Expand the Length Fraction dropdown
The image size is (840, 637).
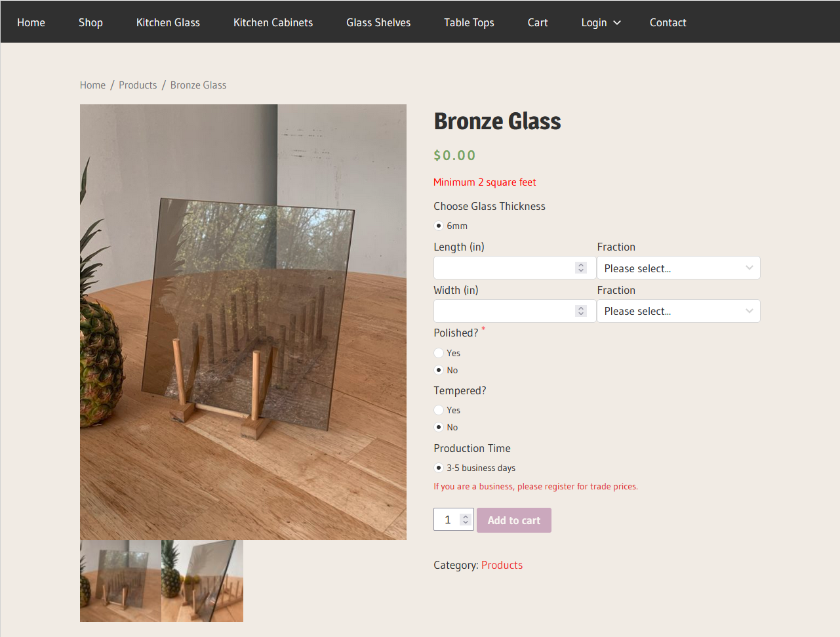tap(678, 268)
